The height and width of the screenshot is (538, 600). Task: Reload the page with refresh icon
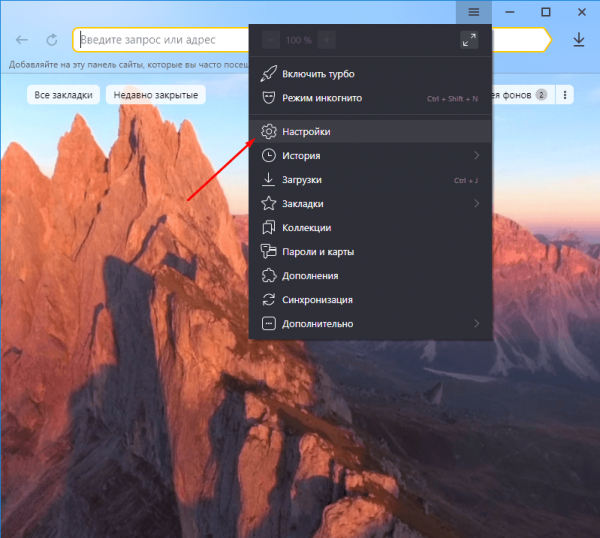[52, 40]
